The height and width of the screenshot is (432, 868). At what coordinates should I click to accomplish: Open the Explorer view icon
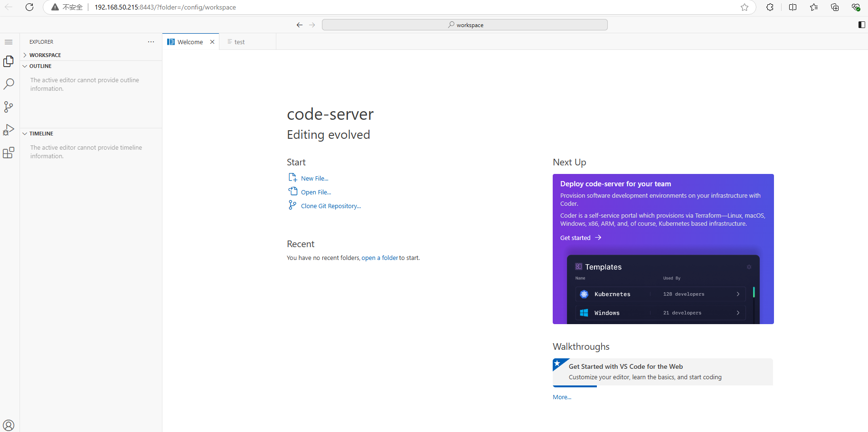9,61
